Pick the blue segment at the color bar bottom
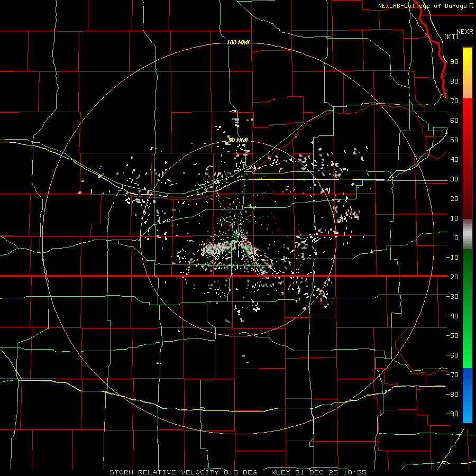This screenshot has height=476, width=476. [467, 395]
